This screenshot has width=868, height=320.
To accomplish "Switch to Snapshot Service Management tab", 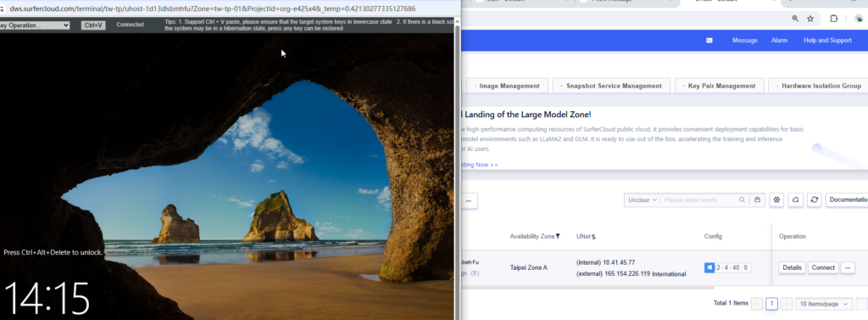I will coord(611,86).
